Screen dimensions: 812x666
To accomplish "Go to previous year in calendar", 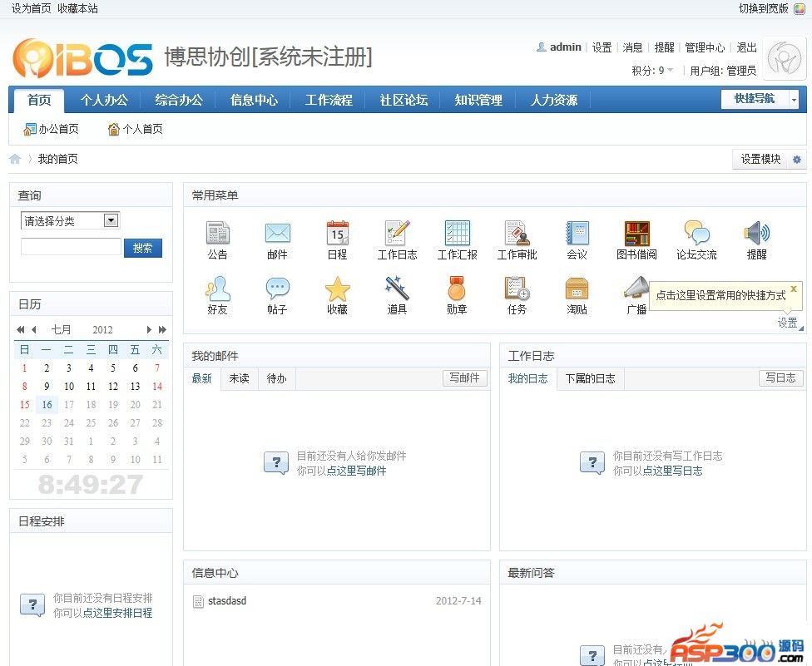I will pyautogui.click(x=21, y=329).
